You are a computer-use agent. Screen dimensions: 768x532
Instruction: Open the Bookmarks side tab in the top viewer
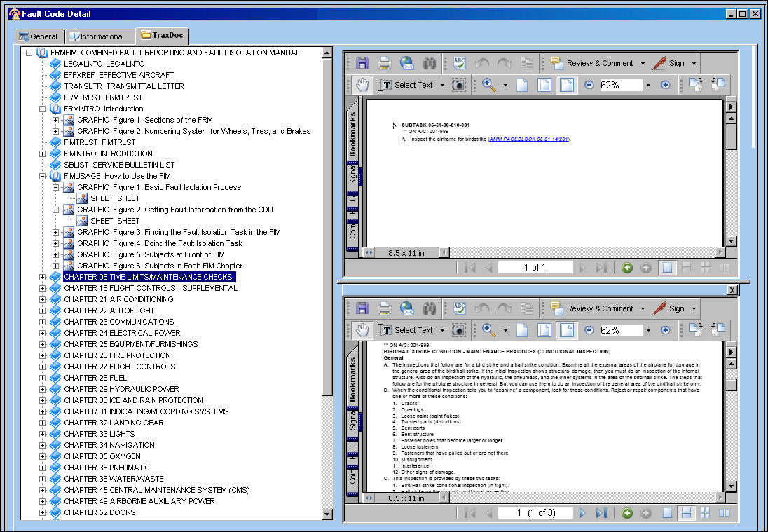tap(352, 134)
